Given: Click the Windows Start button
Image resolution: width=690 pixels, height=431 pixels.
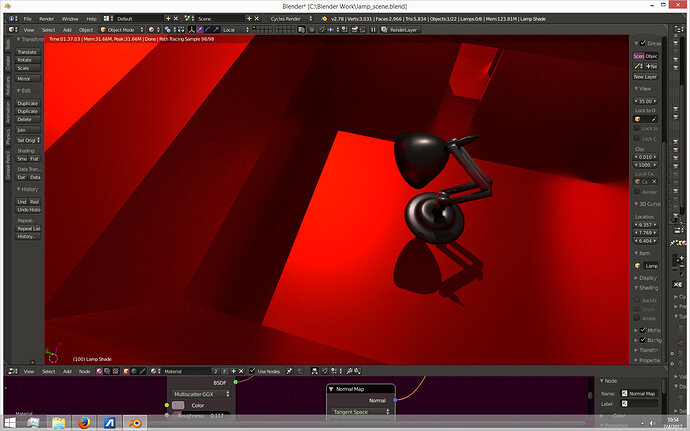Looking at the screenshot, I should [9, 423].
